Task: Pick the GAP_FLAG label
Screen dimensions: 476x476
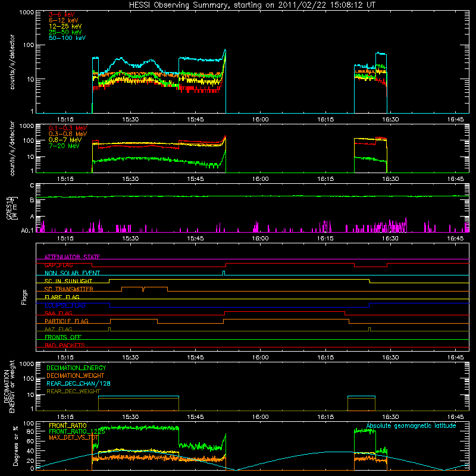Action: click(58, 265)
